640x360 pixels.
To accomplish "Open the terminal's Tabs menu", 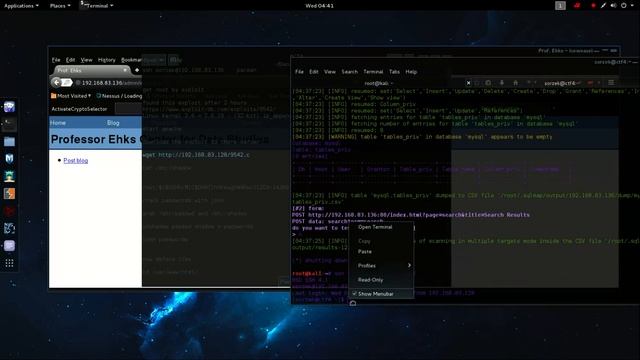I will 394,72.
